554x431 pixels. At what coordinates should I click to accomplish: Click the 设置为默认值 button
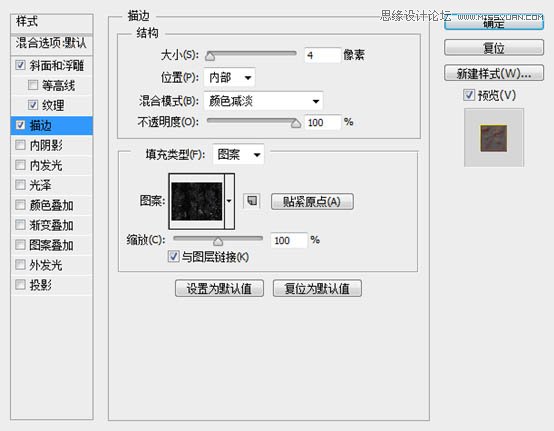click(219, 288)
